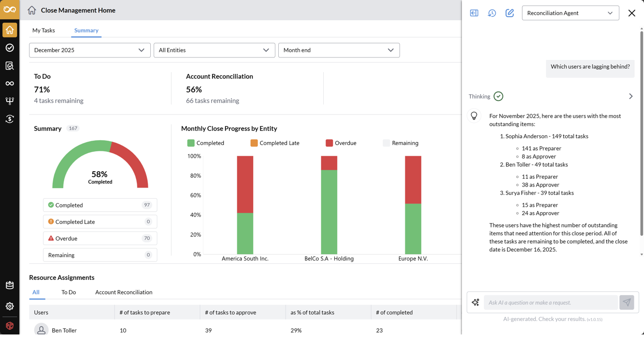Click the Completed Late 0 status row

click(100, 221)
